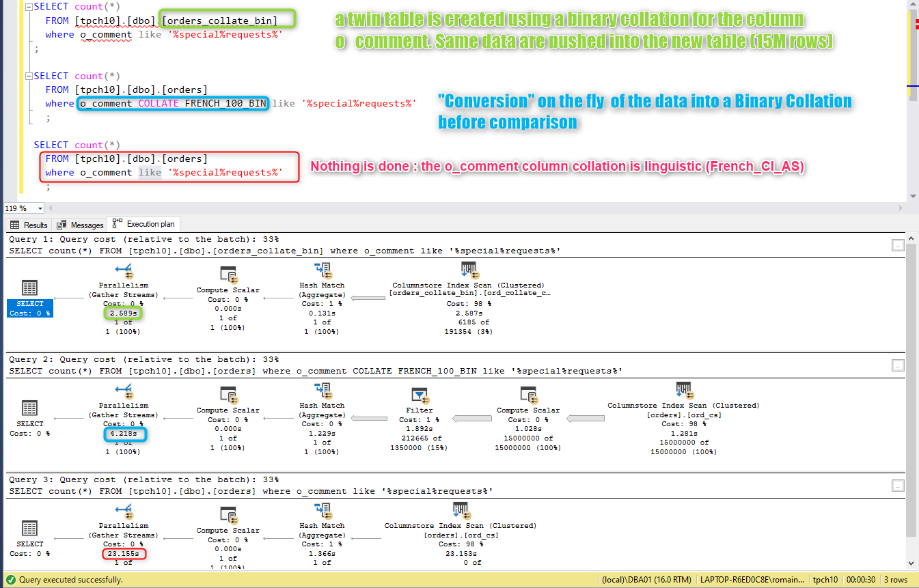Image resolution: width=919 pixels, height=588 pixels.
Task: Collapse the second SELECT statement outline in the editor
Action: click(x=27, y=76)
